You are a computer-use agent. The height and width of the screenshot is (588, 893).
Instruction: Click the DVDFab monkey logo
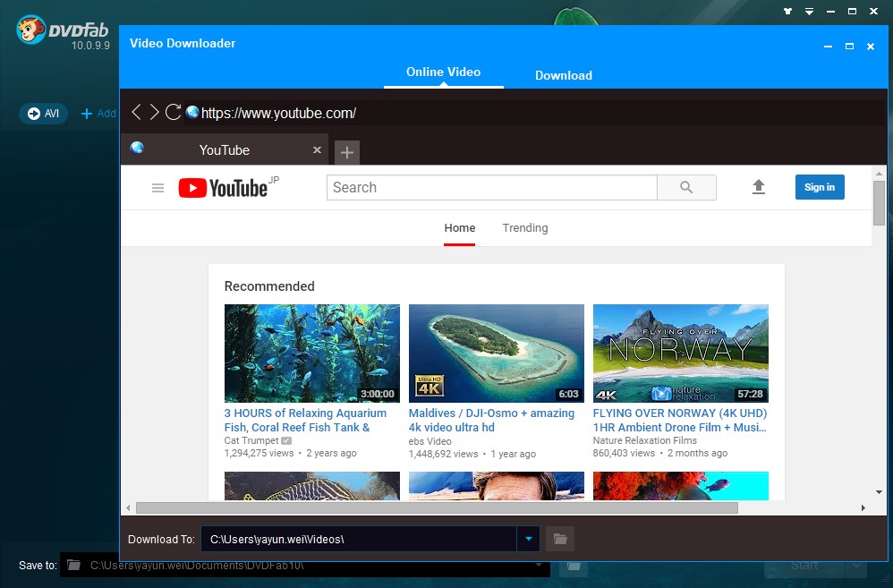pos(30,30)
